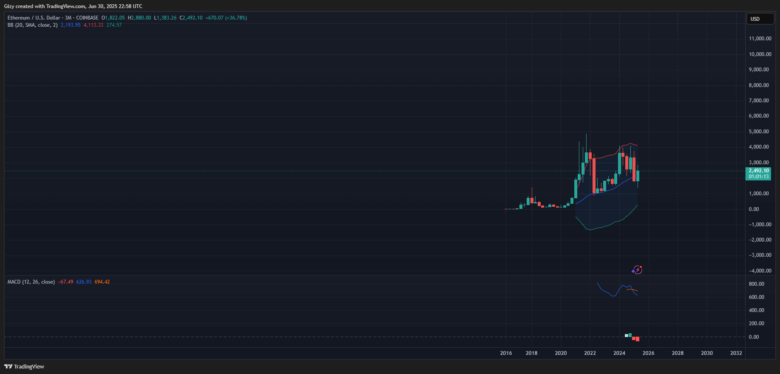Click the -4,000.00 price scale label
Screen dimensions: 780x374
coord(761,271)
